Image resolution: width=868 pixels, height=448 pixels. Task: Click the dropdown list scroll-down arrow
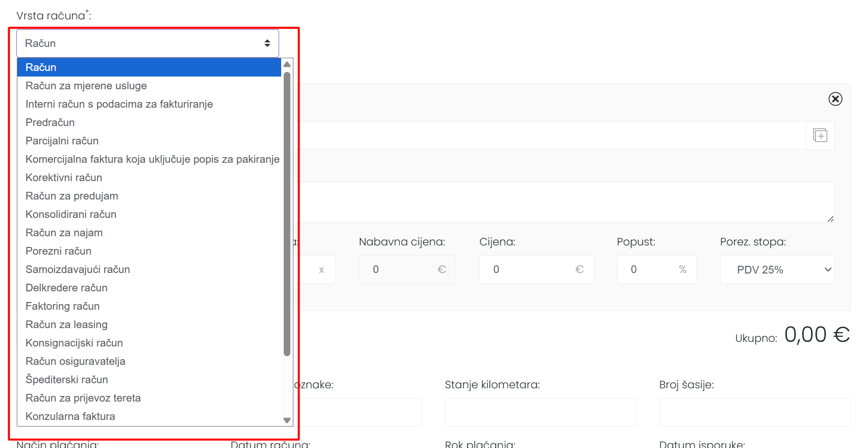287,420
